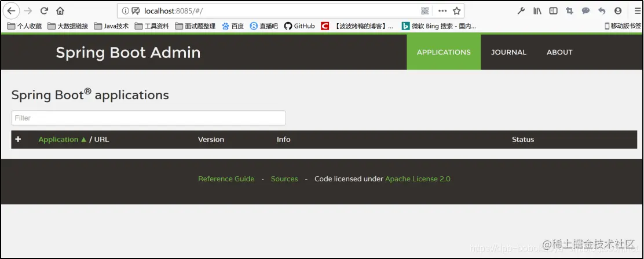Screen dimensions: 644x259
Task: Open the 百度 bookmark
Action: (x=233, y=26)
